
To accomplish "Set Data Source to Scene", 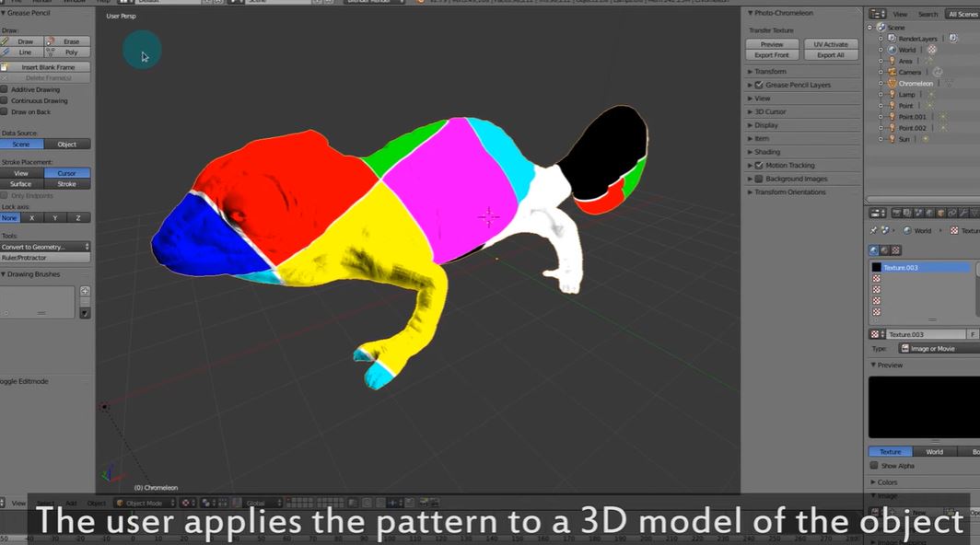I will click(x=22, y=144).
